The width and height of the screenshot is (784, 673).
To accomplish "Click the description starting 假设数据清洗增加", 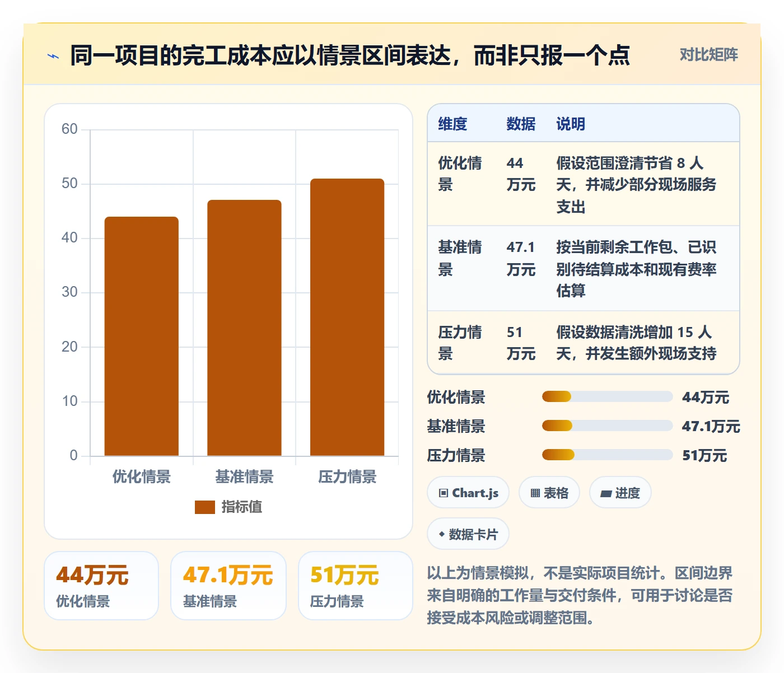I will click(636, 343).
